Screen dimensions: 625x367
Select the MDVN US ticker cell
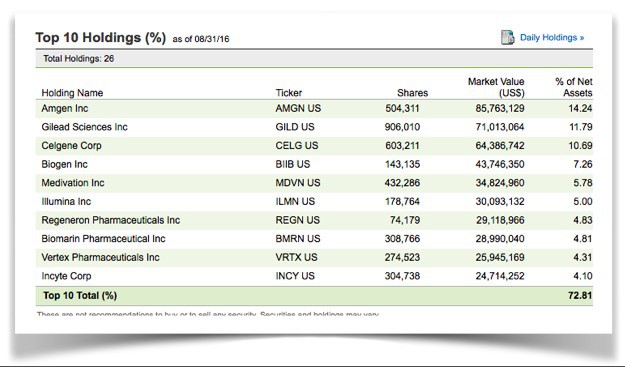298,183
